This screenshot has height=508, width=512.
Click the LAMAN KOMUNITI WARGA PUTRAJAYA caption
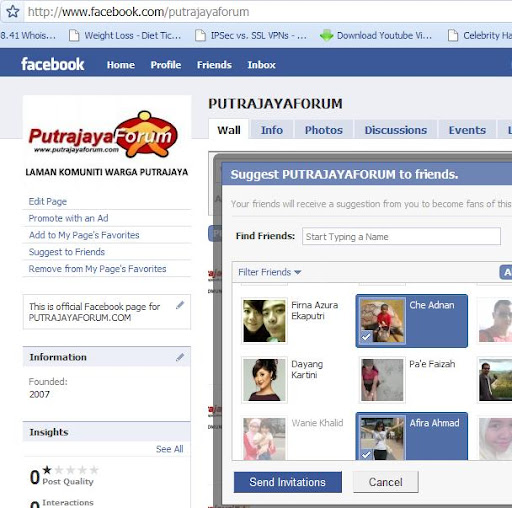click(107, 172)
